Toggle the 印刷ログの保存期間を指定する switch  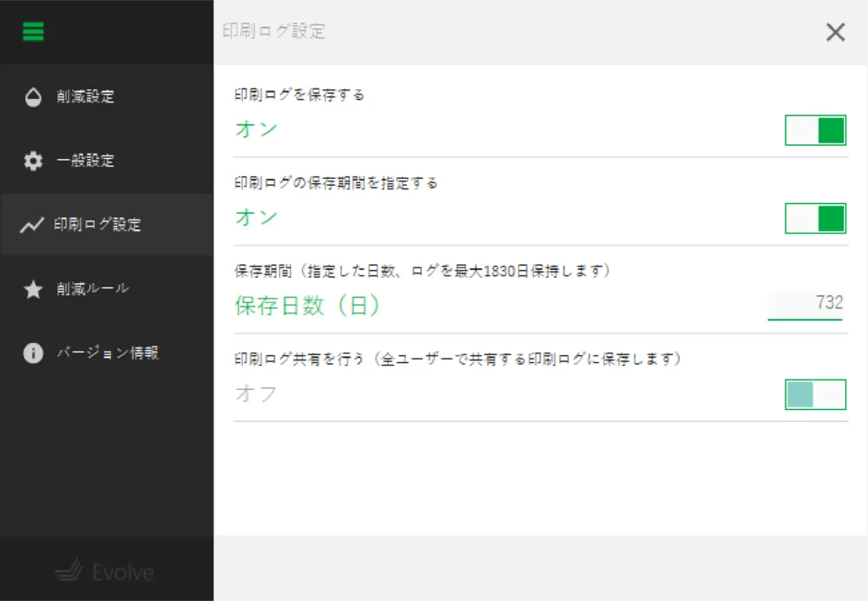click(x=815, y=218)
